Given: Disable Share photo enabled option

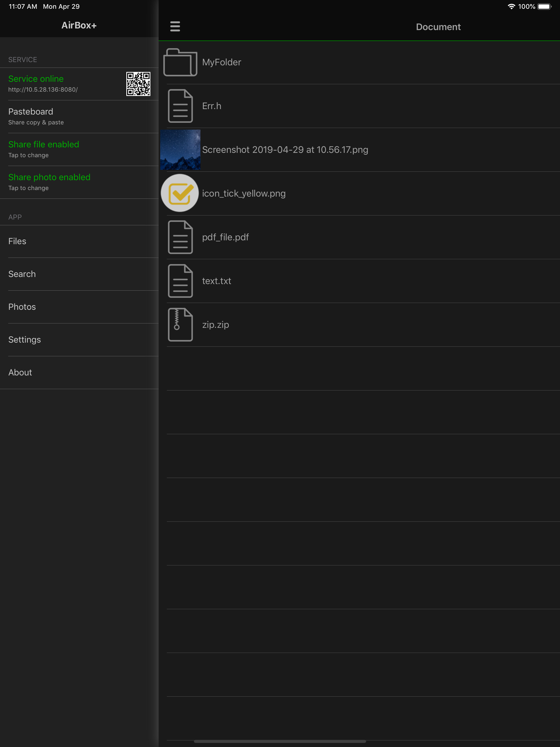Looking at the screenshot, I should [49, 177].
